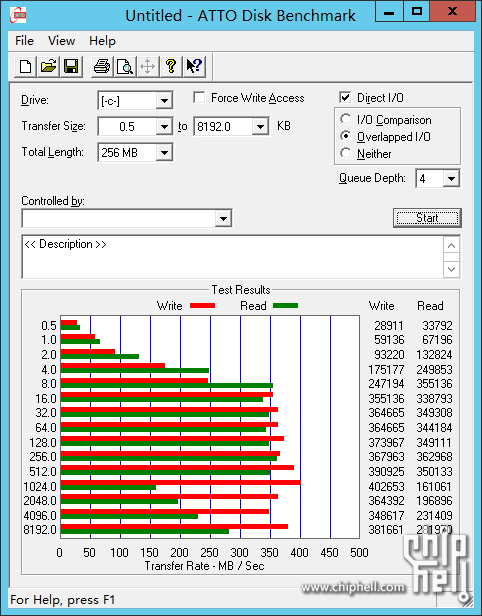
Task: Click write value 390925
Action: [386, 471]
